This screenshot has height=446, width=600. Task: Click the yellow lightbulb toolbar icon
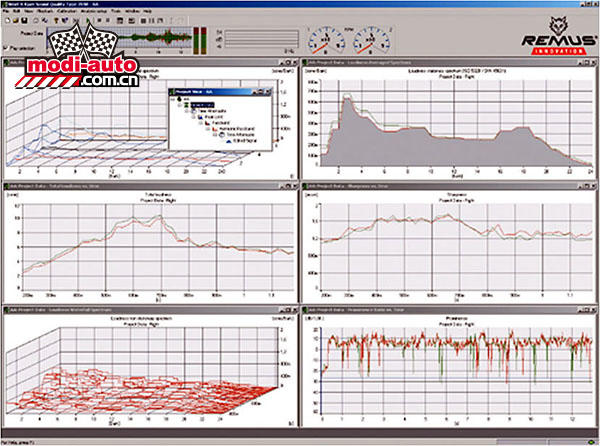(56, 20)
